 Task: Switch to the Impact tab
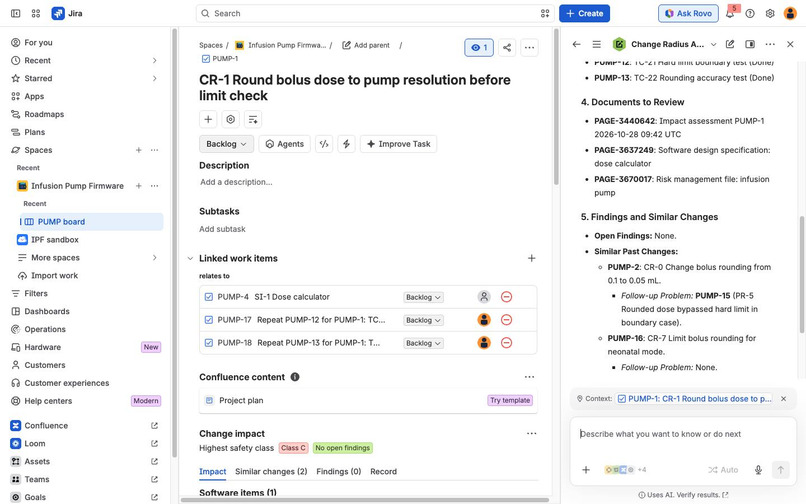click(x=212, y=472)
